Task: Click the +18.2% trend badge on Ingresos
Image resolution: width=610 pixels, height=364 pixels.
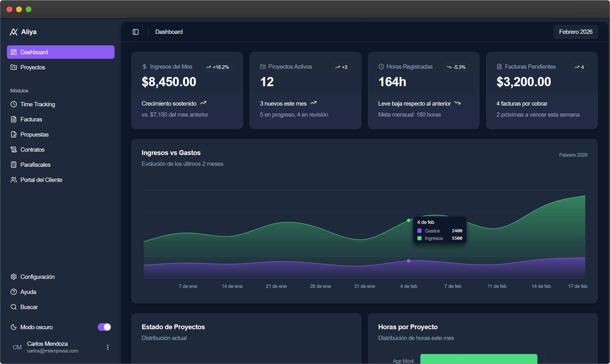Action: pyautogui.click(x=217, y=67)
